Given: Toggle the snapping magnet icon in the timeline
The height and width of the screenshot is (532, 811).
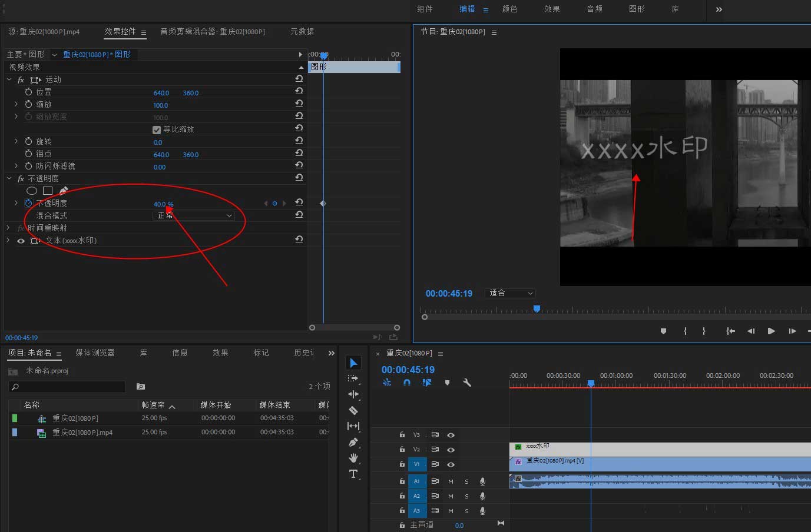Looking at the screenshot, I should point(406,383).
